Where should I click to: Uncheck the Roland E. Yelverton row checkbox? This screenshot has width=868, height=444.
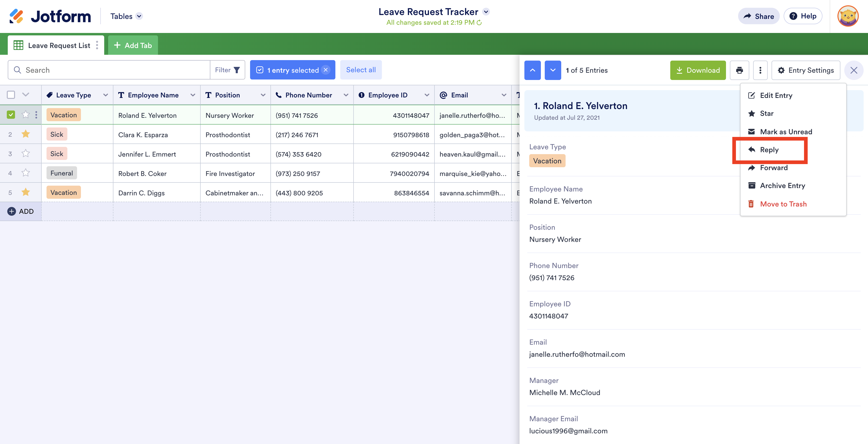[11, 115]
